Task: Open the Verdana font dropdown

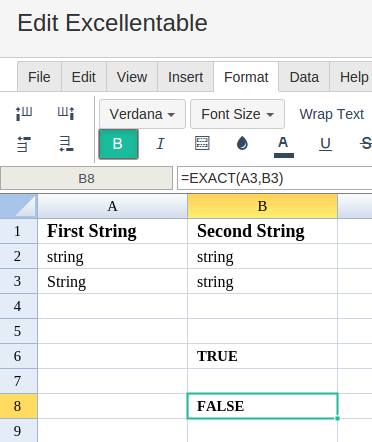Action: point(142,114)
